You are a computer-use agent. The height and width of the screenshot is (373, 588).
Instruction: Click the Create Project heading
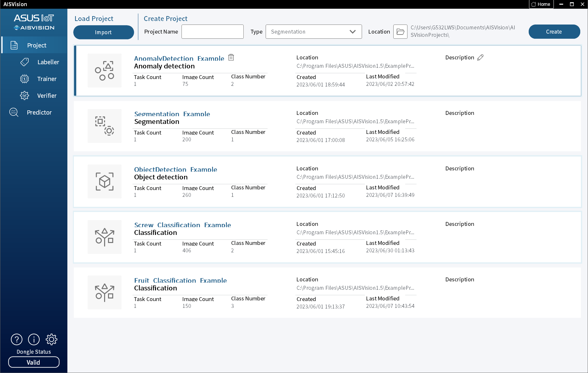coord(166,19)
